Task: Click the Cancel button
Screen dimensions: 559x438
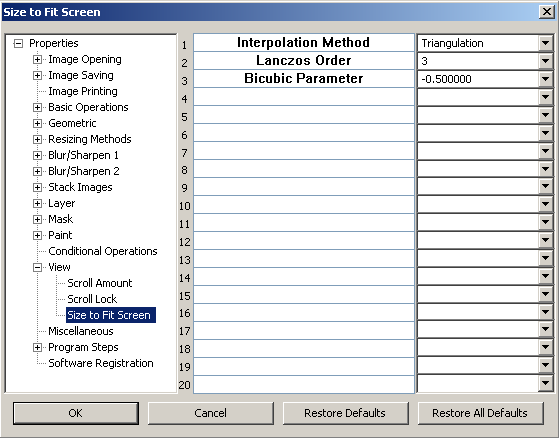Action: [211, 413]
